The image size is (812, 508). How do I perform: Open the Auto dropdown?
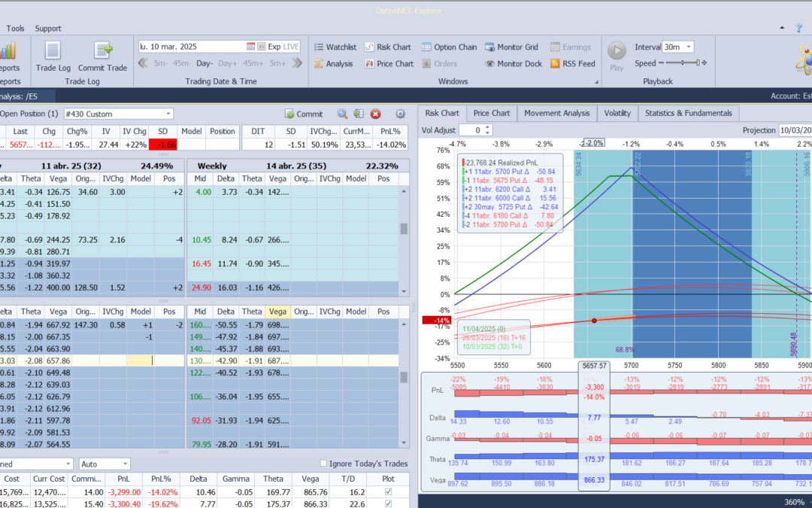125,464
